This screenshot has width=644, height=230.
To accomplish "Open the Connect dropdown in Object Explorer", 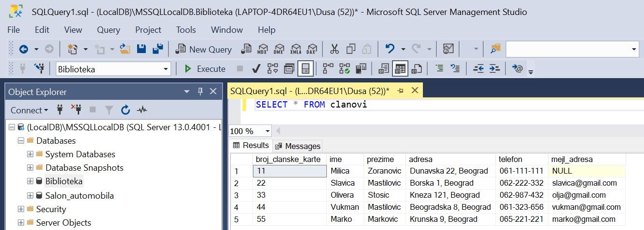I will (x=29, y=110).
